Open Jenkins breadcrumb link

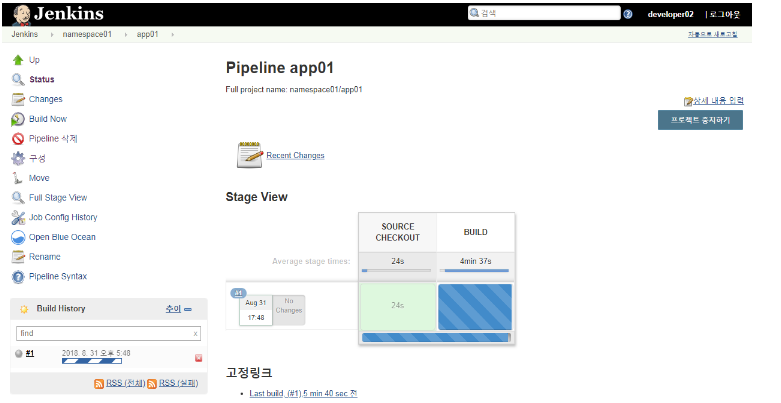24,34
